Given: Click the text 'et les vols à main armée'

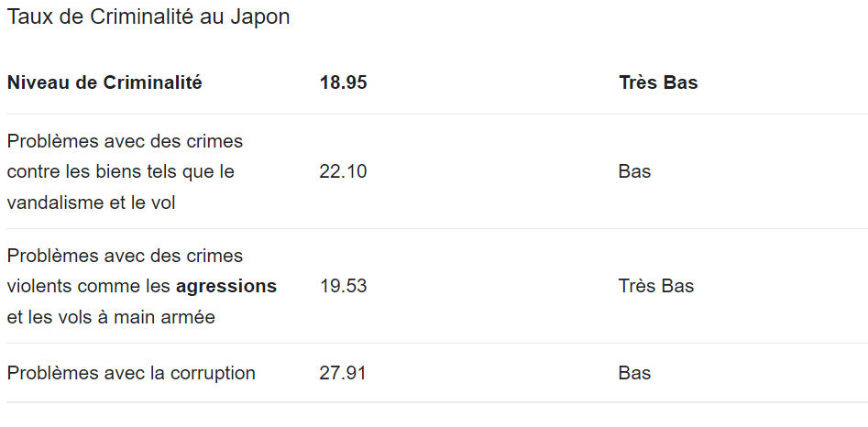Looking at the screenshot, I should click(x=111, y=317).
